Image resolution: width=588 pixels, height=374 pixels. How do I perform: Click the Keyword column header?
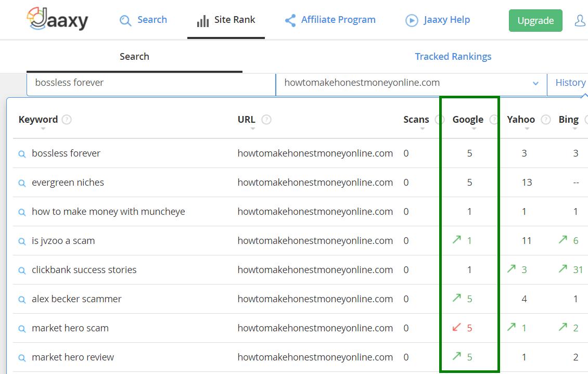click(39, 120)
